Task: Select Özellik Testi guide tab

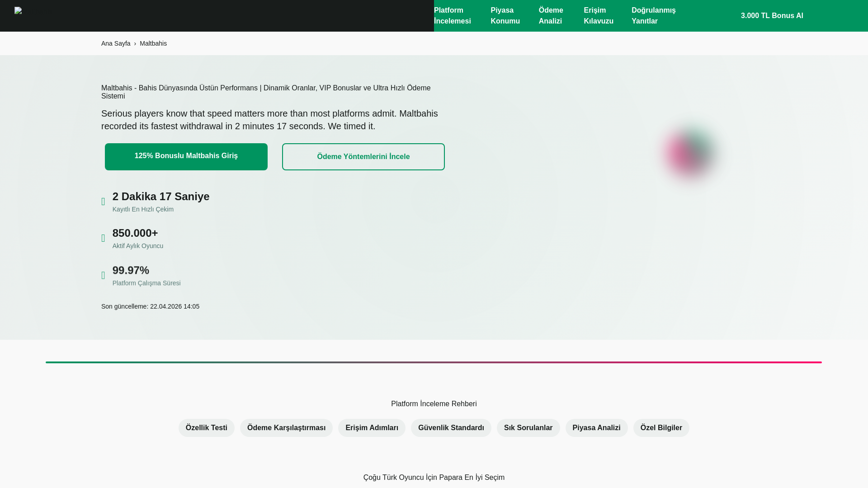Action: [x=207, y=428]
